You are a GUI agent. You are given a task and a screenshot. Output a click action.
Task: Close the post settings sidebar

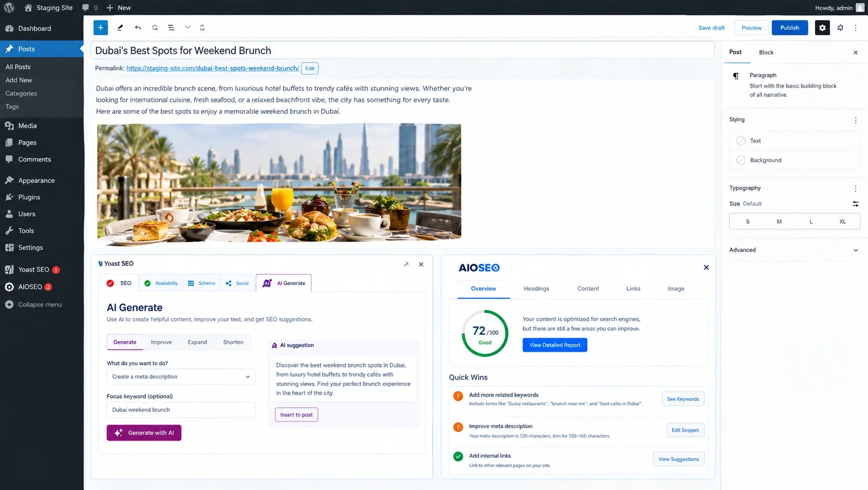[856, 53]
